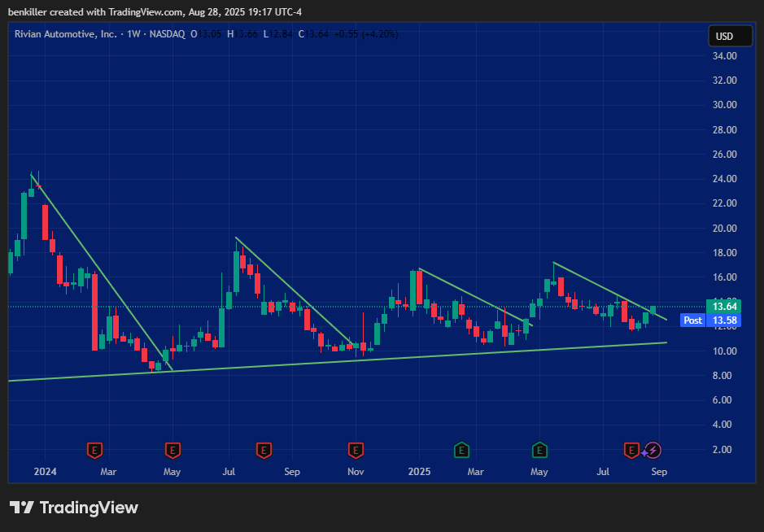This screenshot has width=764, height=532.
Task: Click the 28.00 price axis label
Action: point(724,130)
